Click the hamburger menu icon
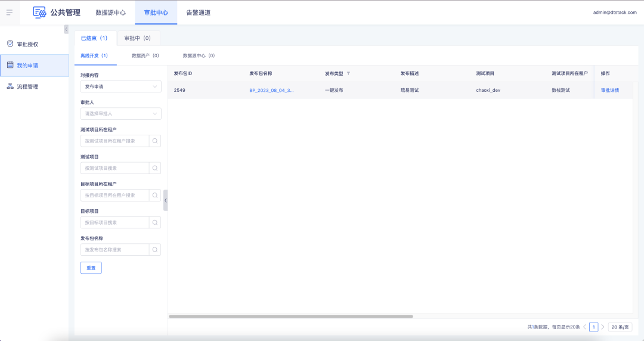 [9, 13]
